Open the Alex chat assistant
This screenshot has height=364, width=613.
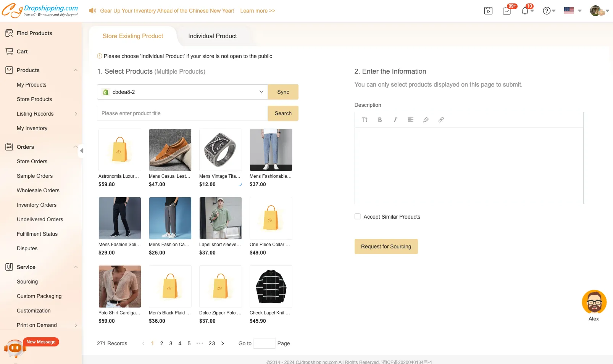[x=594, y=303]
